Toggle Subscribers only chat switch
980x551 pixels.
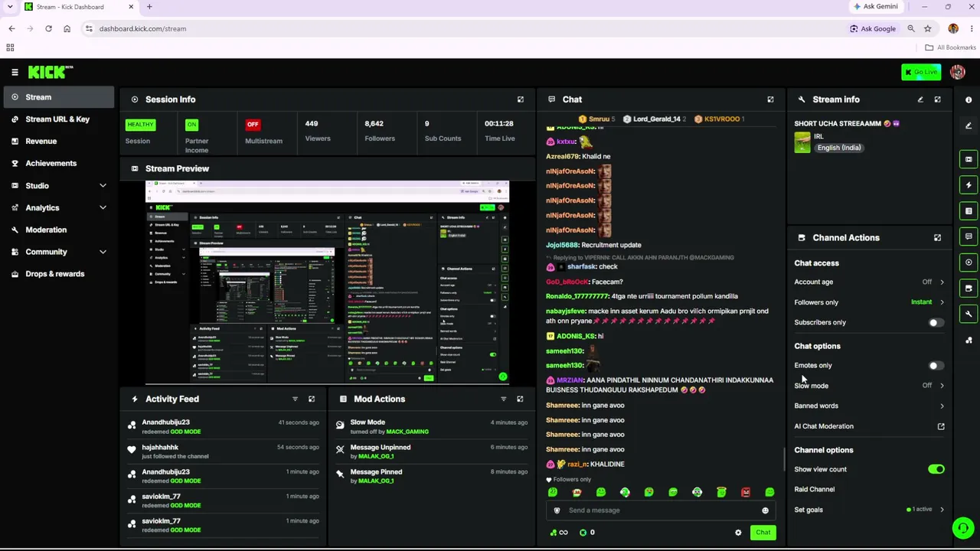(936, 323)
